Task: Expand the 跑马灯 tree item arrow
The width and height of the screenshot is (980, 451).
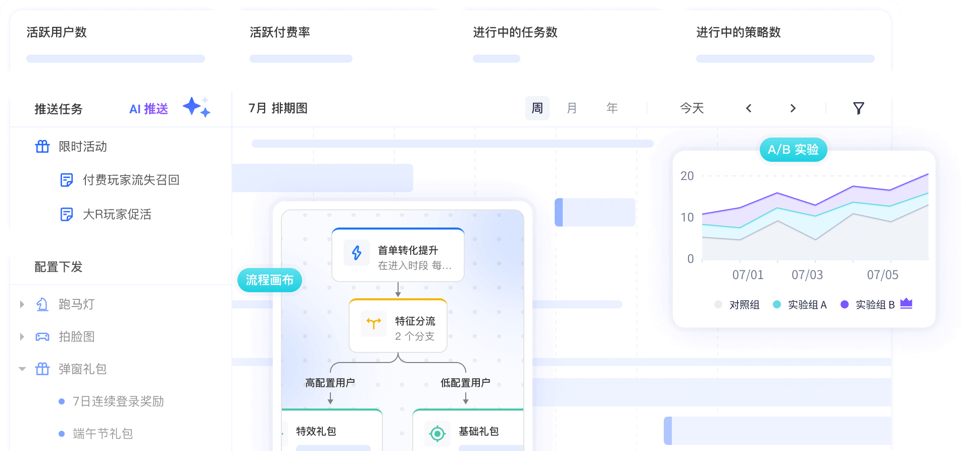Action: pyautogui.click(x=22, y=304)
